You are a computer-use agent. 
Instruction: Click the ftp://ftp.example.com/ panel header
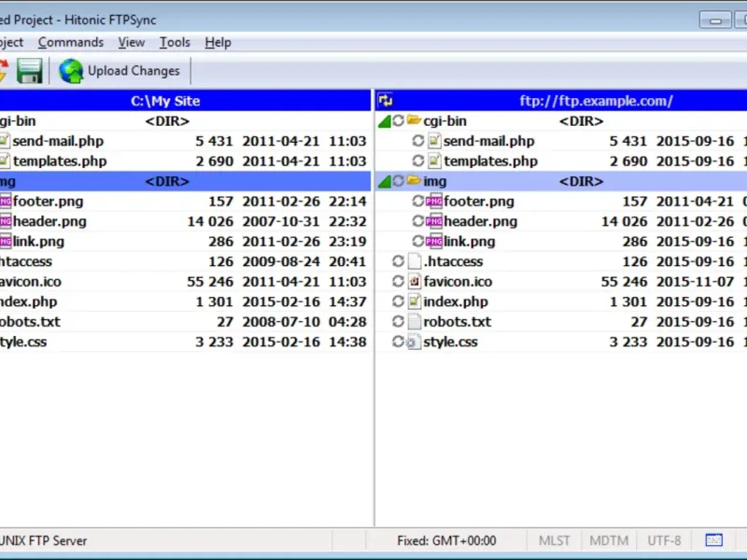pyautogui.click(x=596, y=101)
